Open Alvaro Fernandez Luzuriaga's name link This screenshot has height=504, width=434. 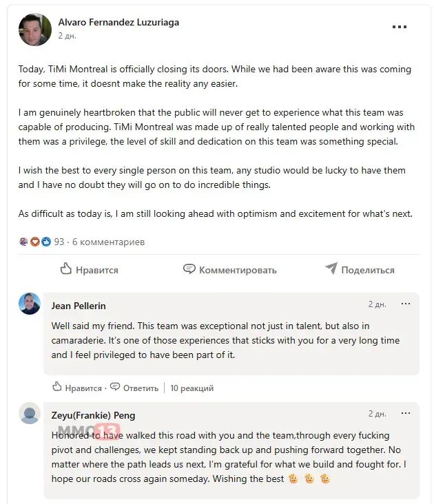point(118,22)
